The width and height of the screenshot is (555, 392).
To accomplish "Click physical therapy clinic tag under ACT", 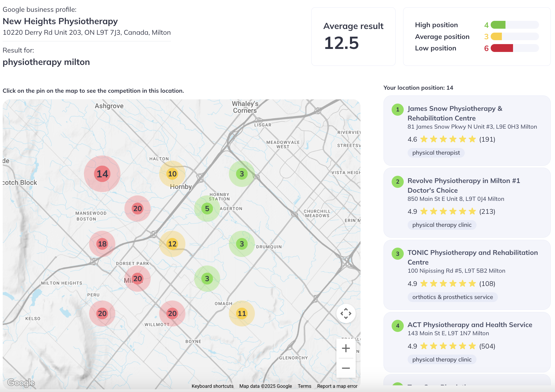I will pyautogui.click(x=442, y=359).
